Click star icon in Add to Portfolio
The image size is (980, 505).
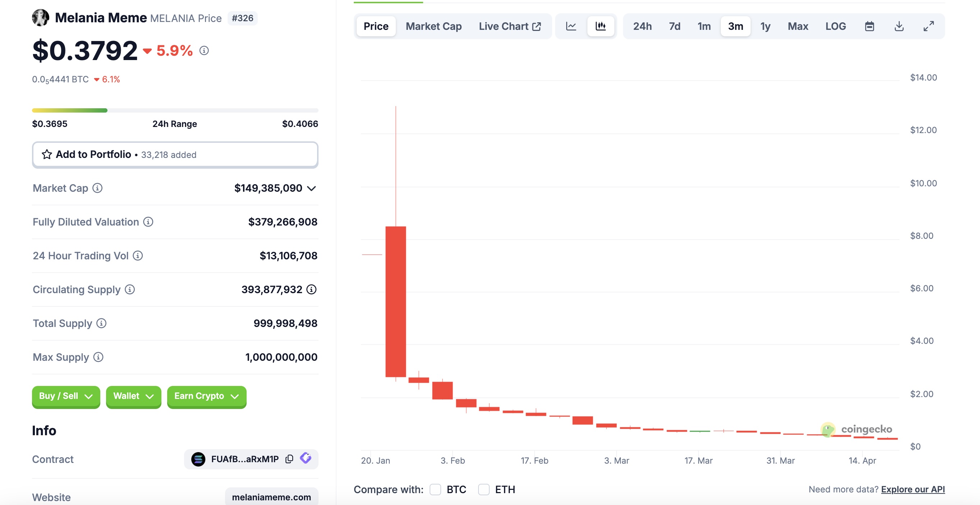coord(47,155)
